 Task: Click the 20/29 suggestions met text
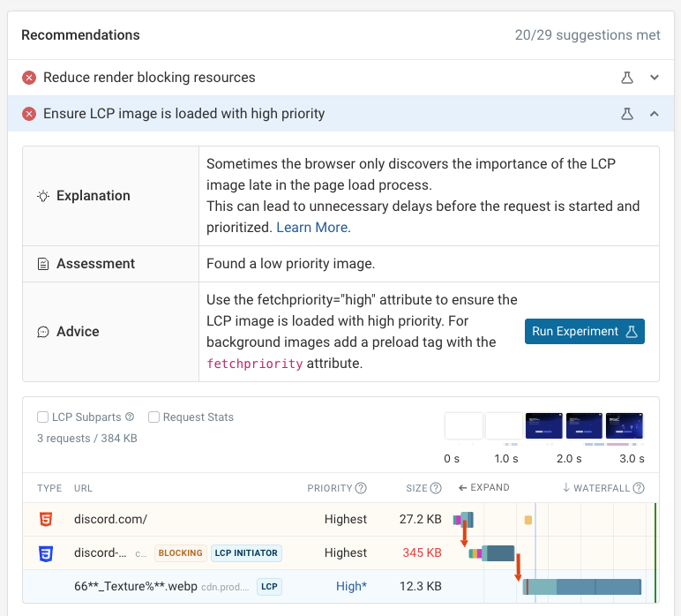point(587,34)
